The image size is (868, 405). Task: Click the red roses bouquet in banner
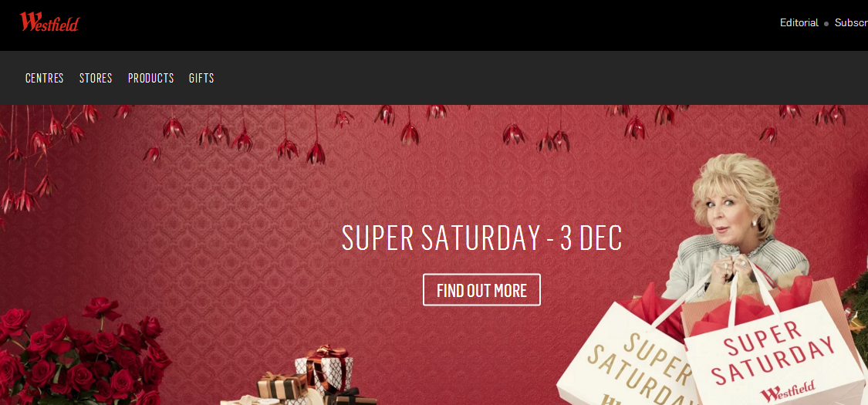(83, 354)
